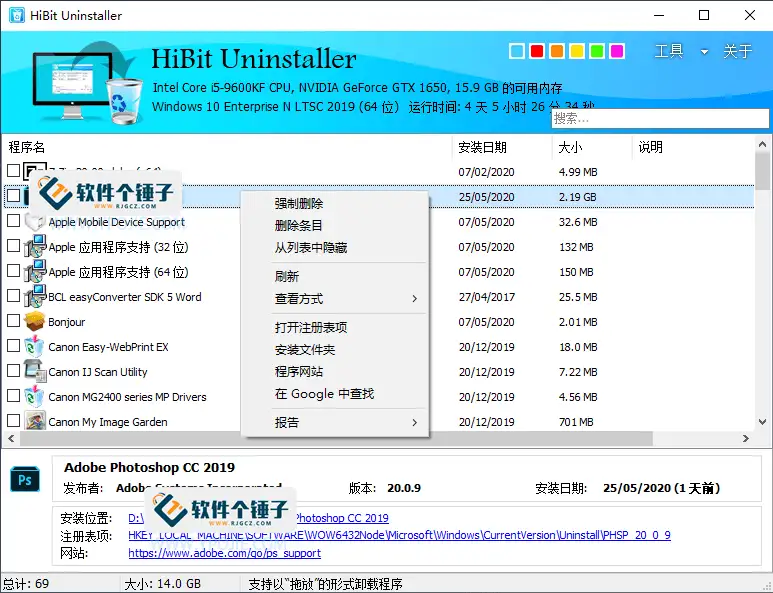Expand the 查看方式 submenu
Viewport: 773px width, 593px height.
click(x=414, y=298)
